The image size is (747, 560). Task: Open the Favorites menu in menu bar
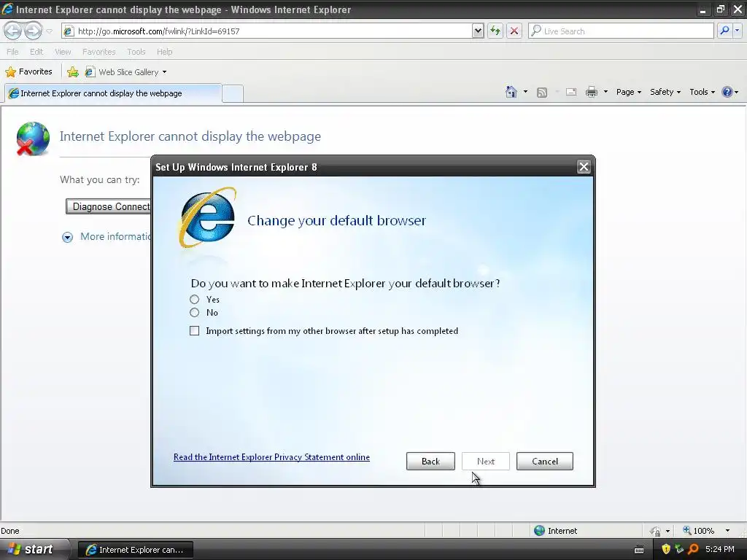(98, 52)
